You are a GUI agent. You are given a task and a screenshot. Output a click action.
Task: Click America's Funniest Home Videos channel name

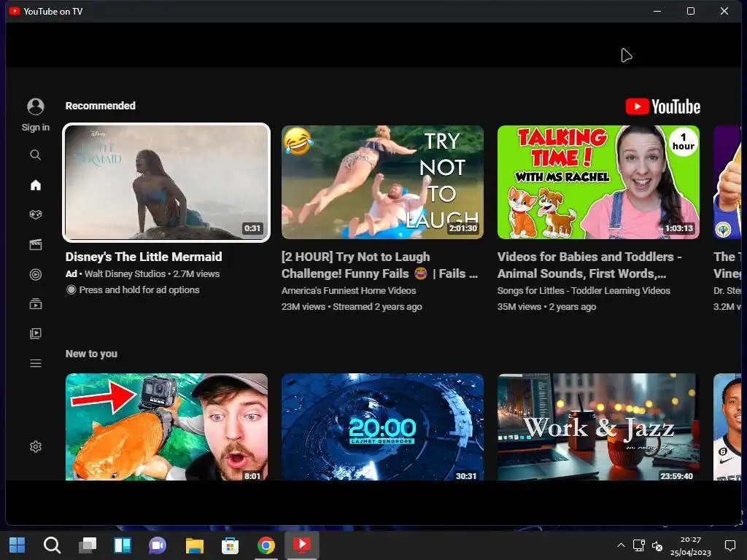click(x=349, y=290)
